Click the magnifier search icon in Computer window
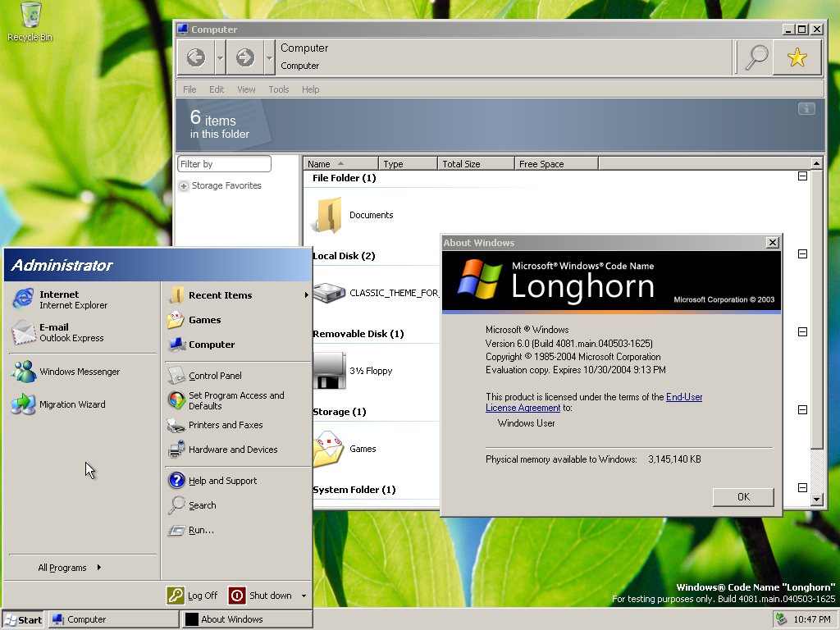The image size is (840, 630). point(756,57)
